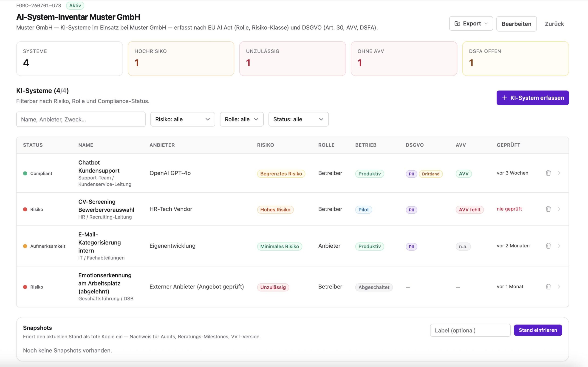
Task: Click the Begrenztes Risiko badge
Action: coord(281,174)
